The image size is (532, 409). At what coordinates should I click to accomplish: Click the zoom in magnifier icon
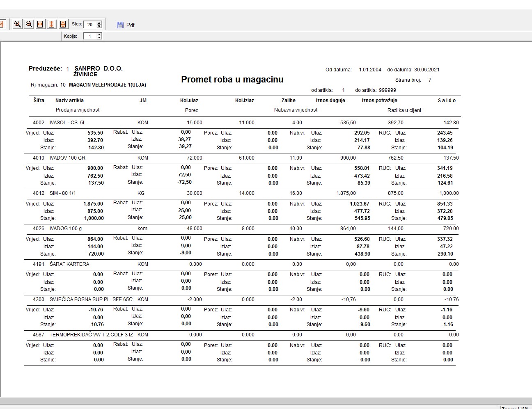[x=17, y=24]
